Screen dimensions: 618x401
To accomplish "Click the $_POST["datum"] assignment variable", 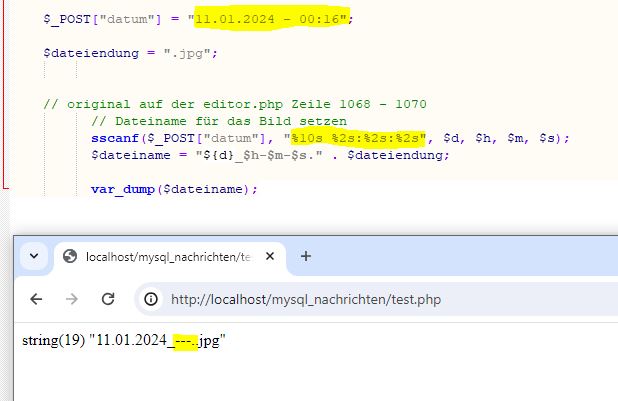I will pyautogui.click(x=93, y=19).
